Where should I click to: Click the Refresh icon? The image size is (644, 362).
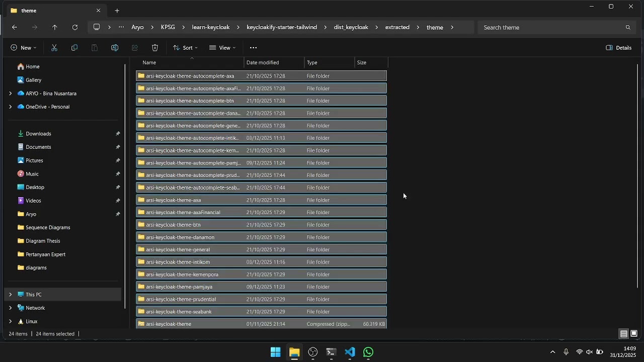[75, 27]
